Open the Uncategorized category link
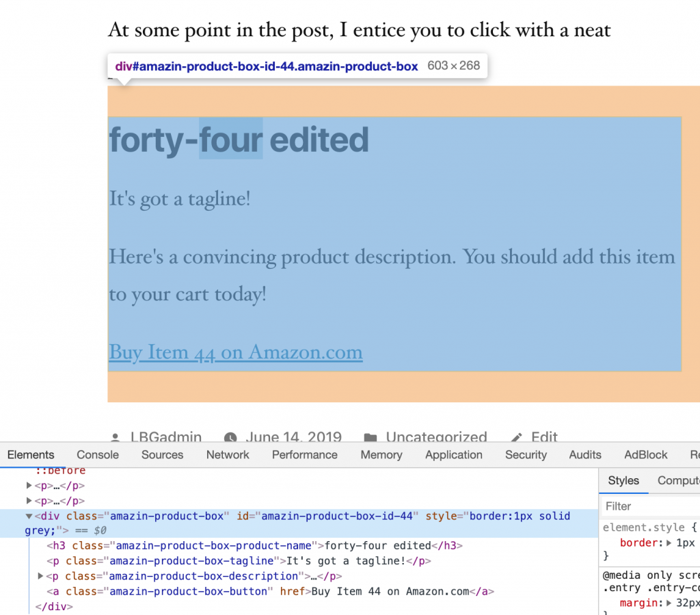Viewport: 700px width, 615px height. point(436,437)
